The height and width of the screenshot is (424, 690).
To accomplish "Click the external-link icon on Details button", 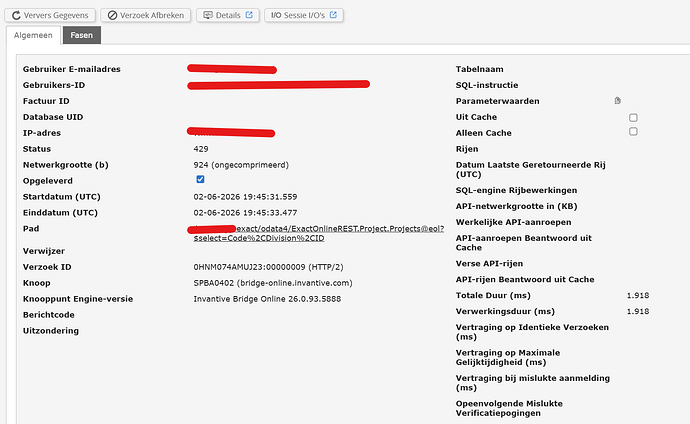I will click(x=249, y=15).
